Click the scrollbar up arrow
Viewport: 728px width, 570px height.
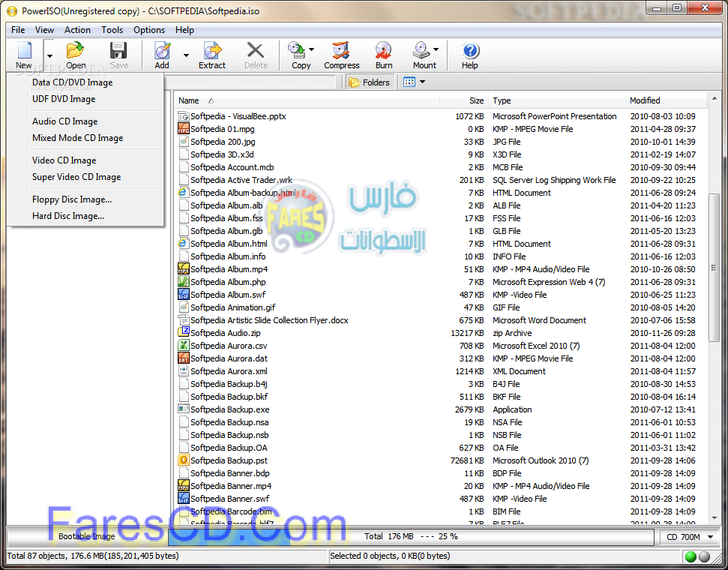pyautogui.click(x=714, y=98)
